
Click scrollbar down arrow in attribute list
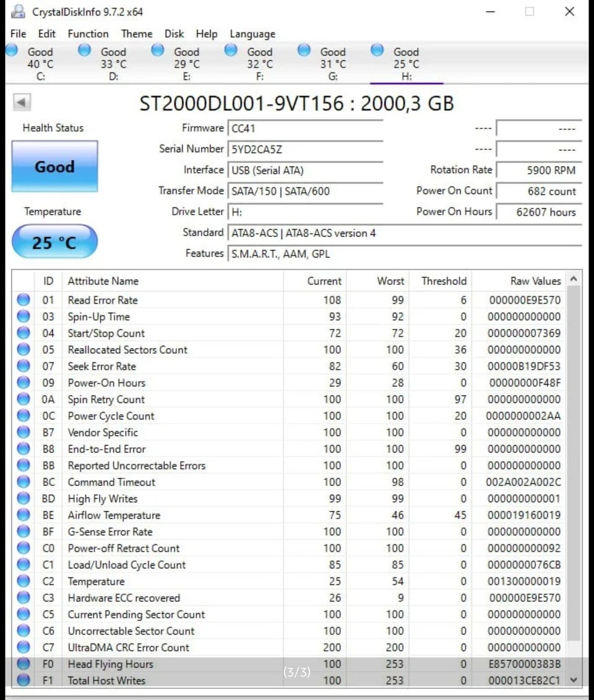pyautogui.click(x=574, y=680)
